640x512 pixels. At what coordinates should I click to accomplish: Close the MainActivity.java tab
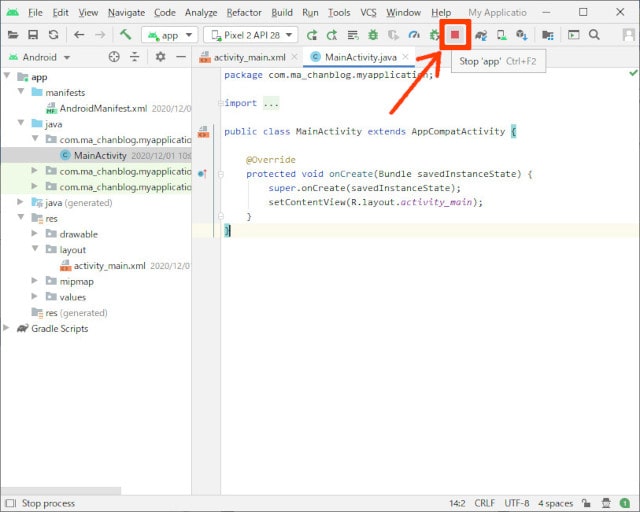click(405, 57)
